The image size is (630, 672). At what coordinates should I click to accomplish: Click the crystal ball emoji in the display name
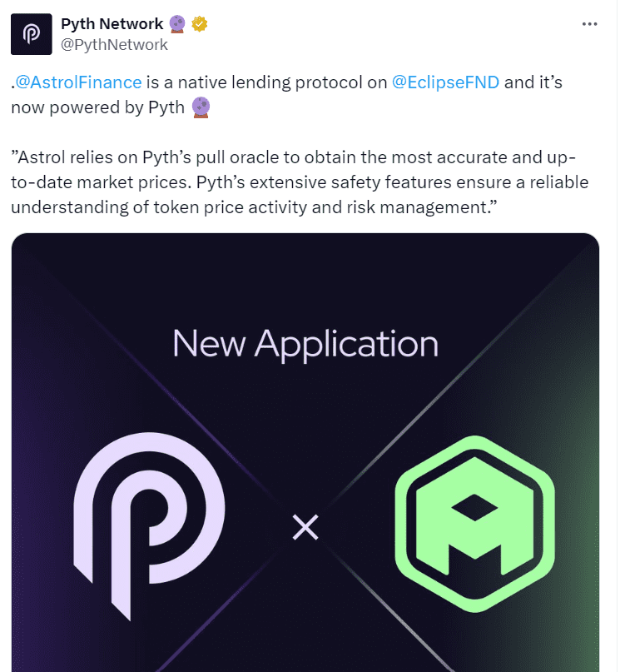click(176, 23)
